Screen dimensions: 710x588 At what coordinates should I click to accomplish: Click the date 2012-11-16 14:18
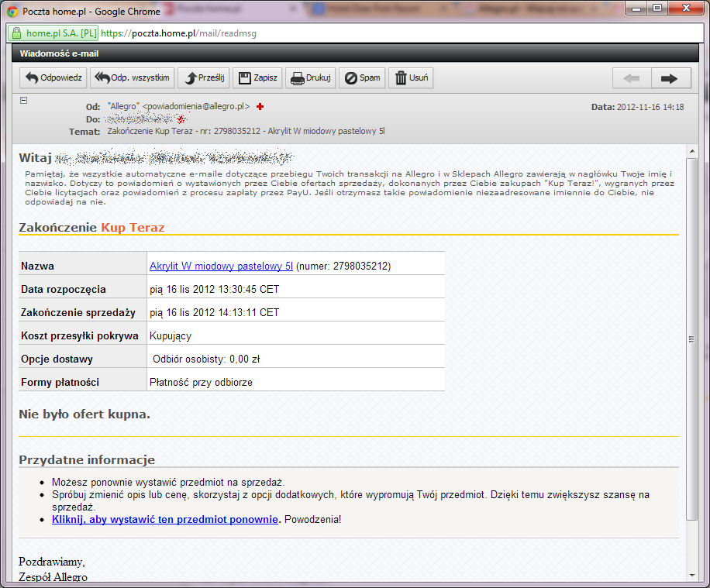[x=650, y=107]
